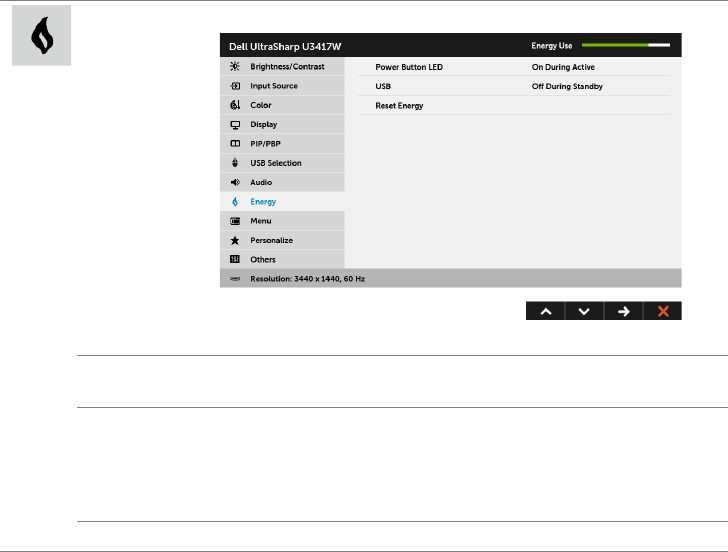The width and height of the screenshot is (728, 552).
Task: Select USB Selection in the sidebar
Action: click(x=282, y=163)
